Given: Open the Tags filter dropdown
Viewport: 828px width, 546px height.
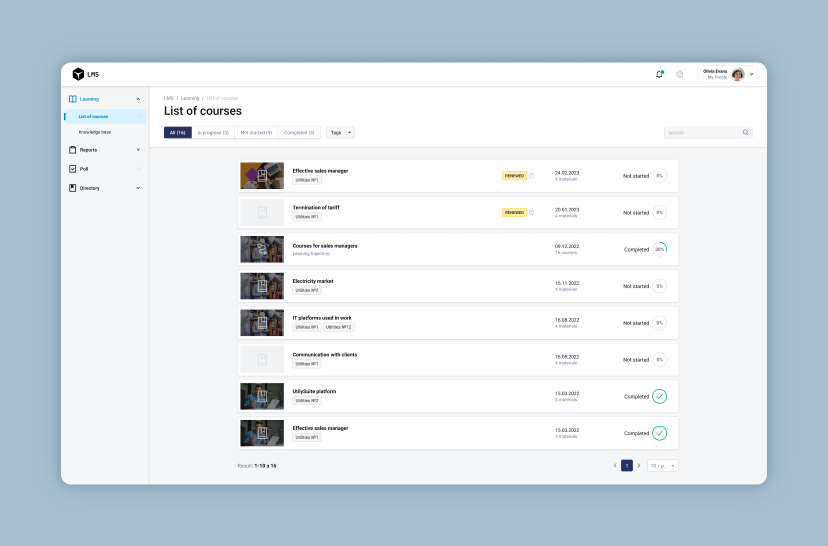Looking at the screenshot, I should [x=340, y=132].
